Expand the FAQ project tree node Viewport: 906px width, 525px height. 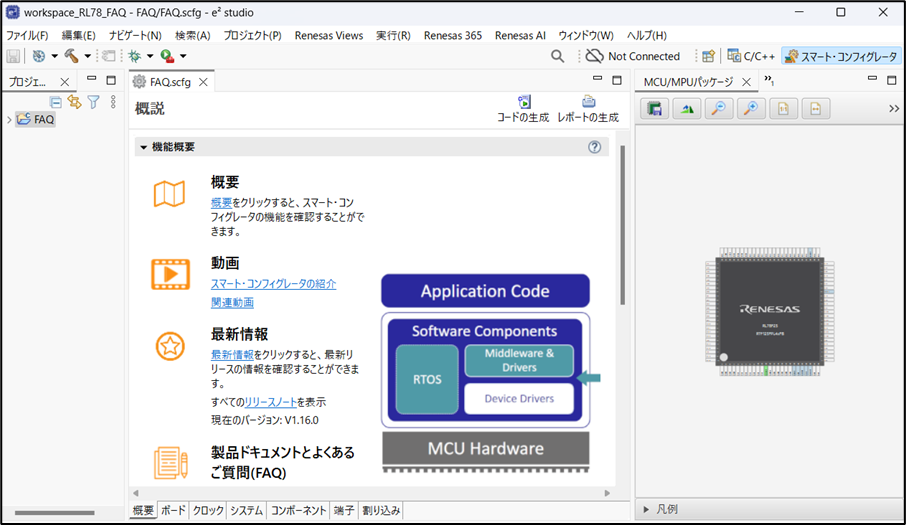[x=9, y=120]
